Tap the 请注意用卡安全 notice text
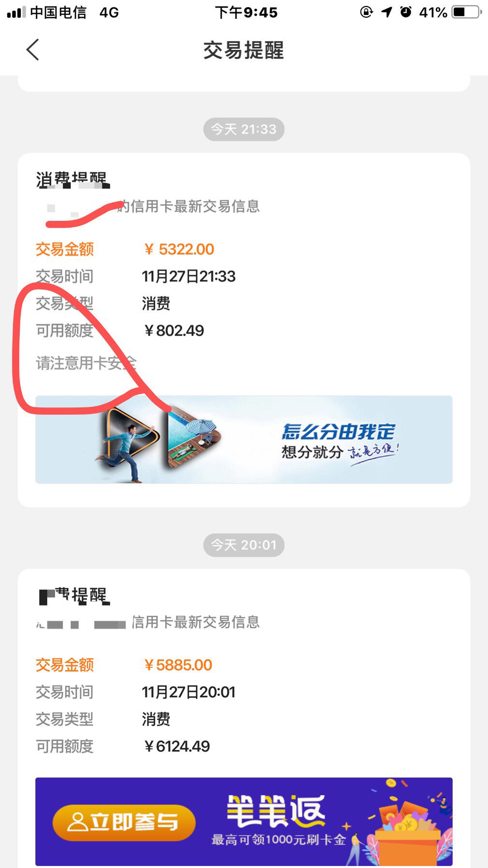The width and height of the screenshot is (488, 868). tap(86, 363)
